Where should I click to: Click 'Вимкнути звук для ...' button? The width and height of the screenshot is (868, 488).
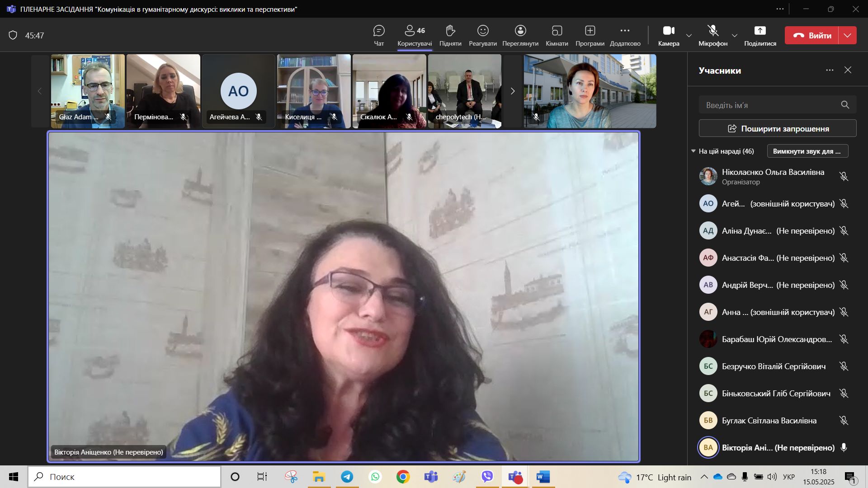807,151
